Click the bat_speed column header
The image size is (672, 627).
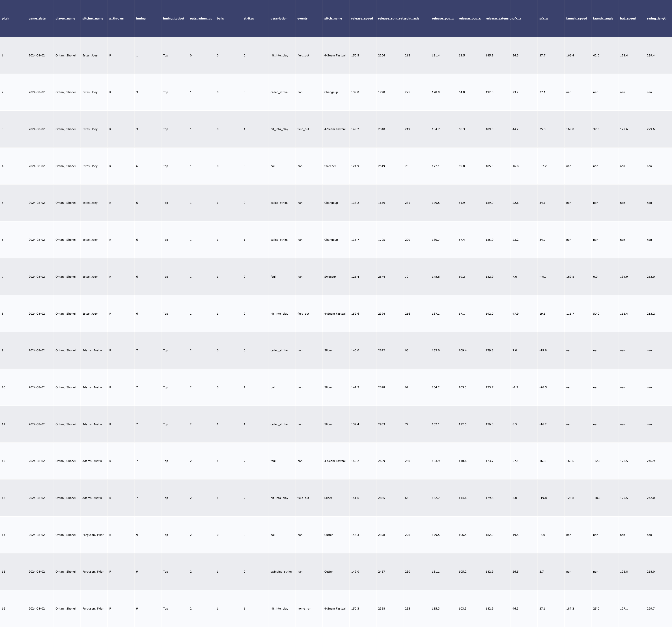(x=627, y=19)
